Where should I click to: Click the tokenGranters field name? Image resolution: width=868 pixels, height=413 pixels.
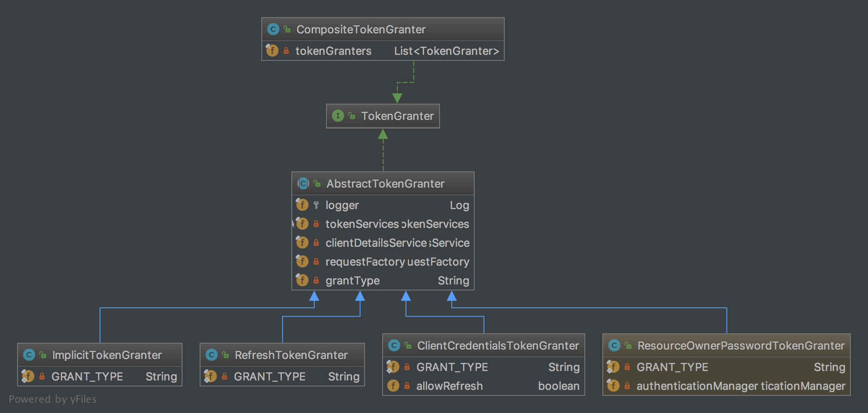(x=333, y=51)
